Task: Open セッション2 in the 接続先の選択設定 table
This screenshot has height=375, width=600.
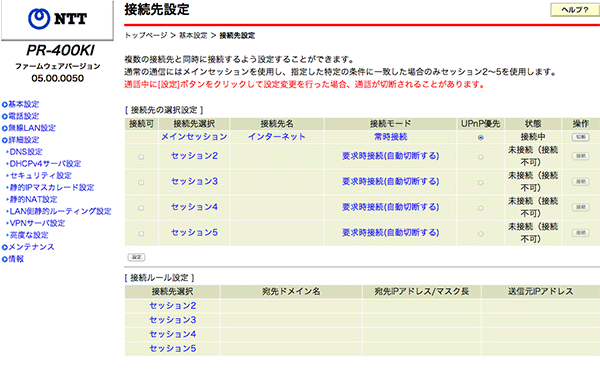Action: pyautogui.click(x=194, y=156)
